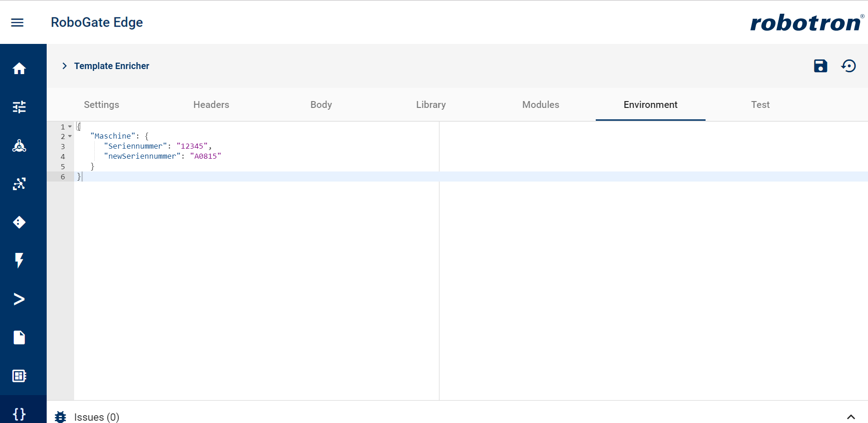Expand the Template Enricher breadcrumb chevron
Image resolution: width=868 pixels, height=423 pixels.
coord(65,66)
